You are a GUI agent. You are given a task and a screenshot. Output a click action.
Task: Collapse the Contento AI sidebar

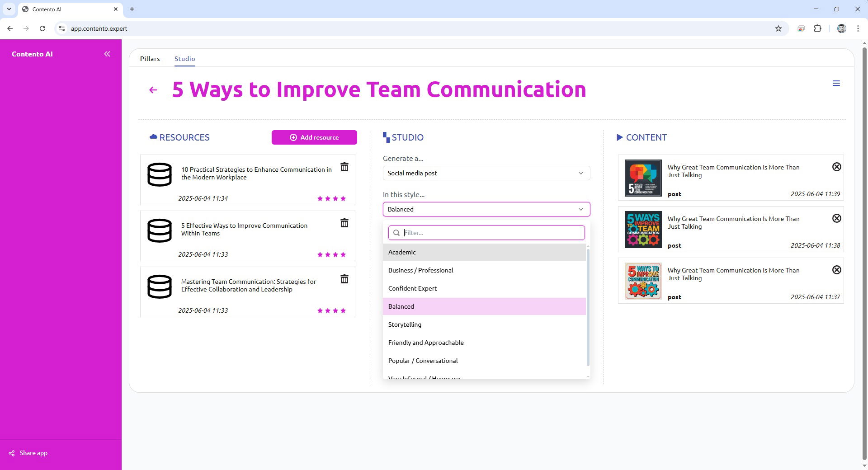point(107,54)
